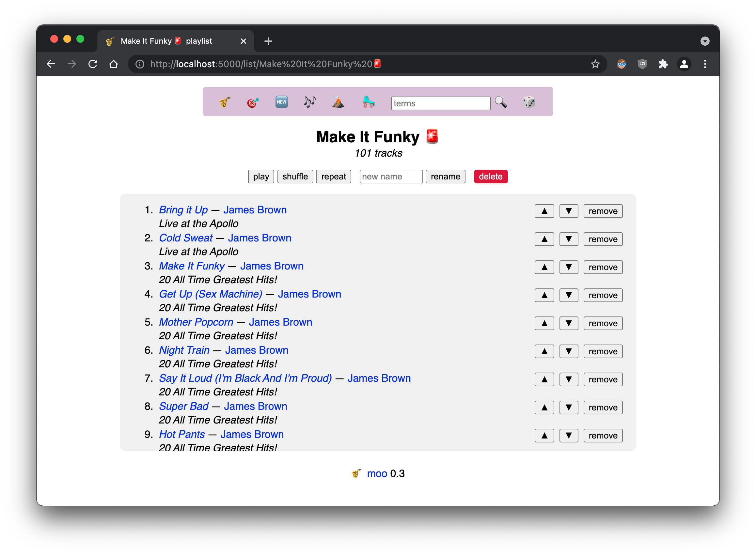Click the saxophone icon in the nav bar
Image resolution: width=756 pixels, height=554 pixels.
point(225,102)
